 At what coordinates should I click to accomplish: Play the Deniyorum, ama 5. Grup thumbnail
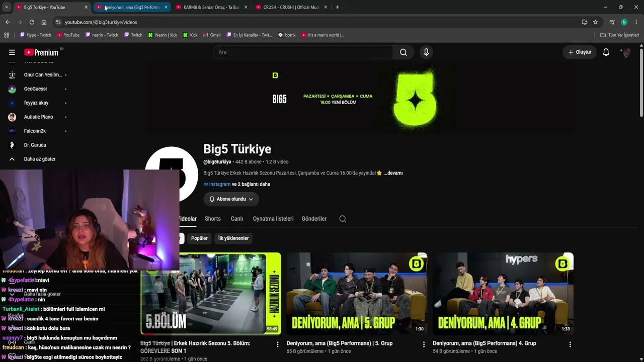(357, 294)
